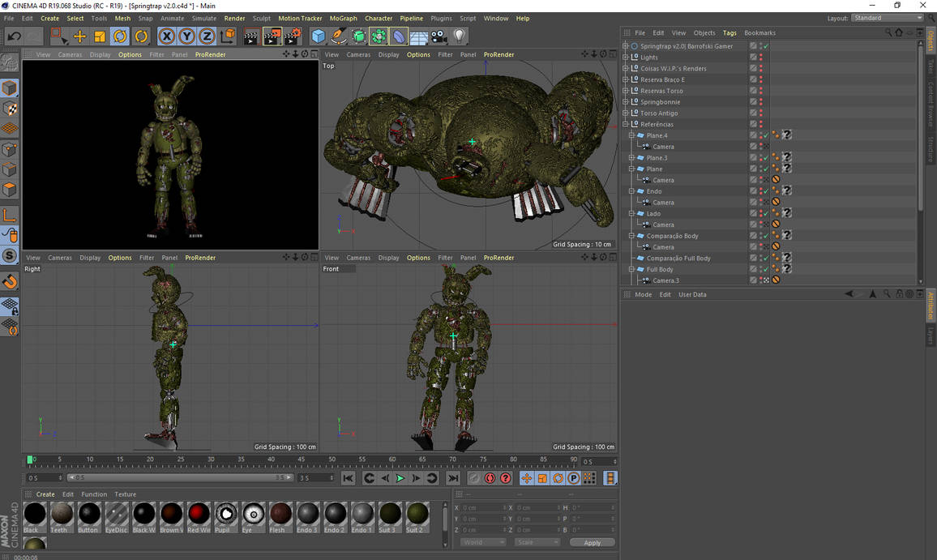The height and width of the screenshot is (560, 937).
Task: Expand the Torso Antigo group
Action: point(626,113)
